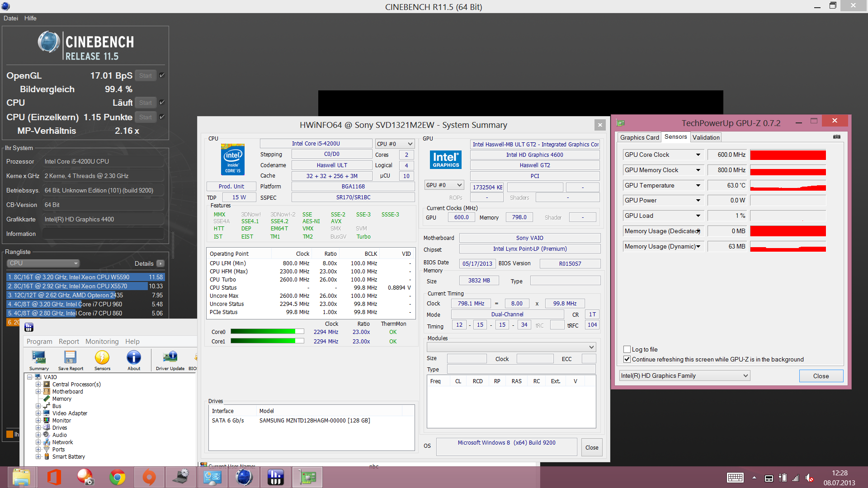Image resolution: width=868 pixels, height=488 pixels.
Task: Switch to GPU-Z via taskbar icon
Action: pos(307,478)
